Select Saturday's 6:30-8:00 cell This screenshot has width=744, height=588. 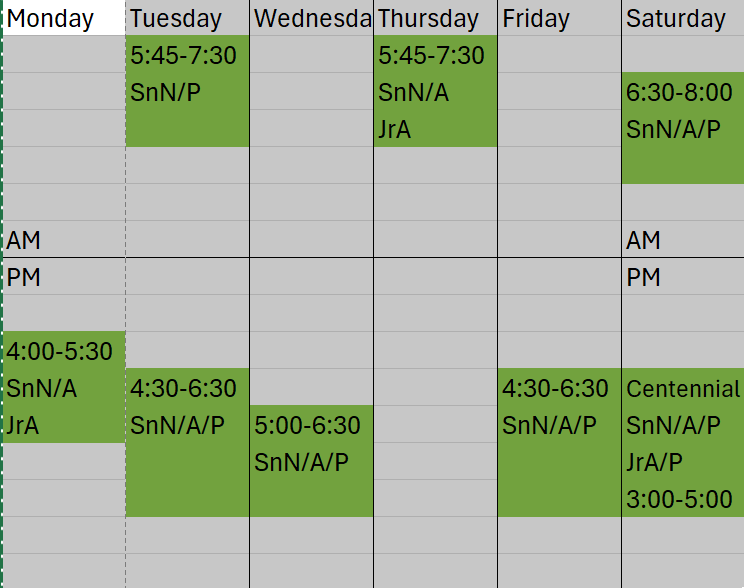pyautogui.click(x=682, y=92)
